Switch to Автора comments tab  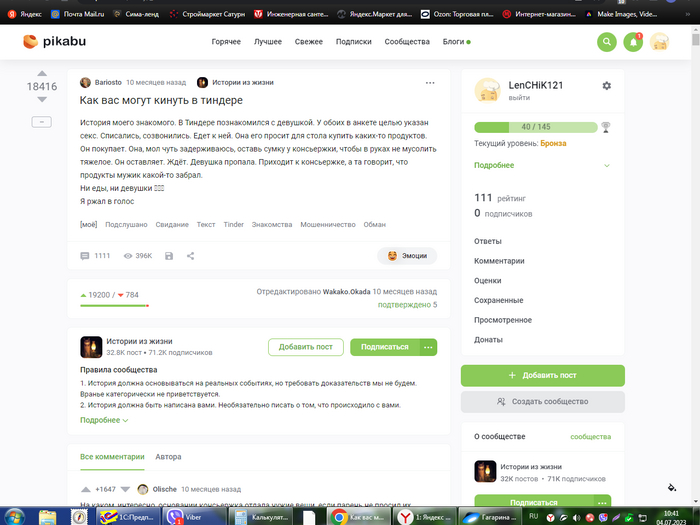point(168,457)
